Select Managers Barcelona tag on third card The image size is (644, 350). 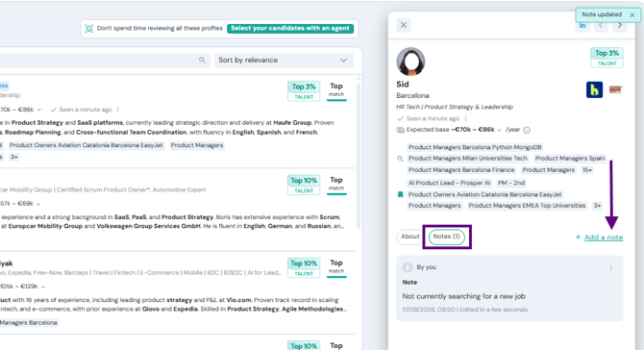coord(29,323)
